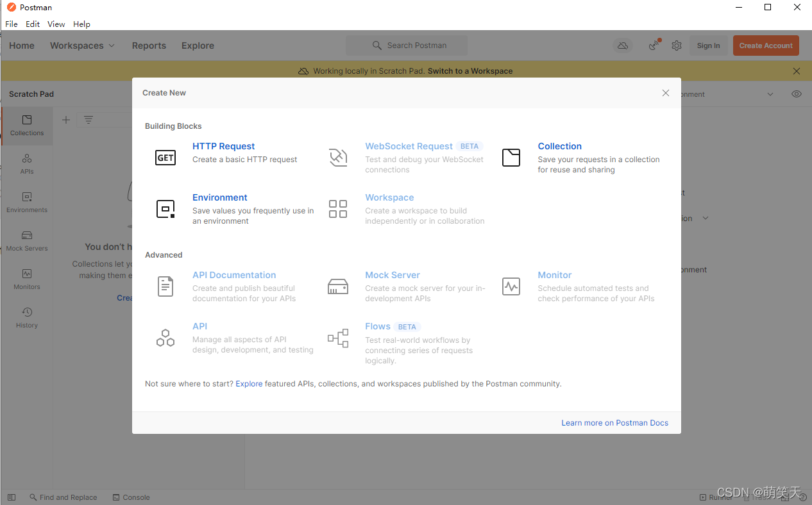
Task: Dismiss the Scratch Pad banner
Action: click(797, 71)
